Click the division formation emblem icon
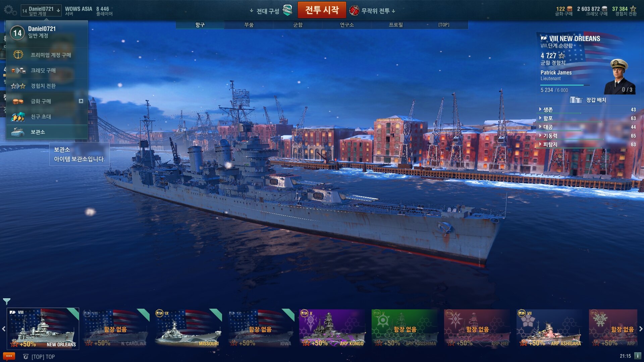This screenshot has width=644, height=362. (287, 10)
